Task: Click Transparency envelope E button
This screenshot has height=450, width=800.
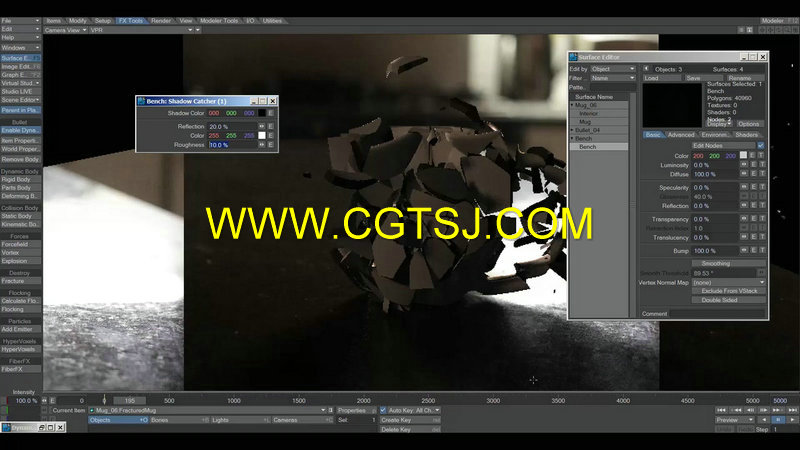Action: [753, 219]
